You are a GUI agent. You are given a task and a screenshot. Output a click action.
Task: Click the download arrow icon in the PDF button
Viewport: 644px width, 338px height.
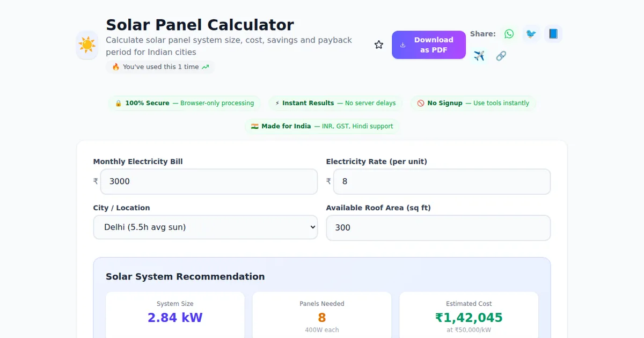pyautogui.click(x=403, y=45)
